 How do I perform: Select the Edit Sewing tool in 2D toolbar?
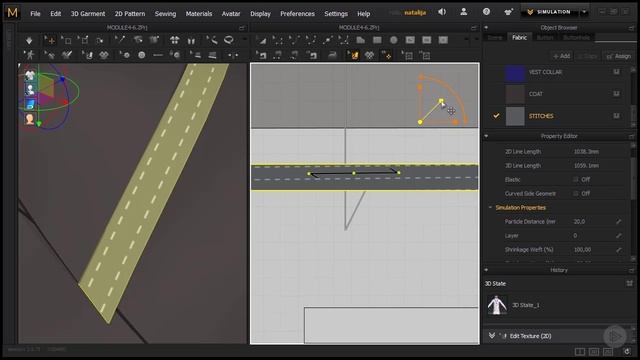[262, 55]
